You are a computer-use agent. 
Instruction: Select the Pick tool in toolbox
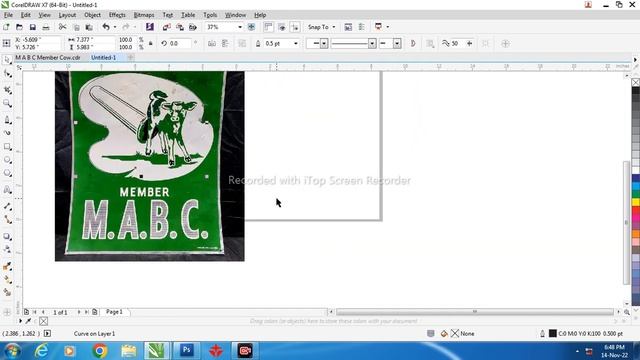(x=7, y=60)
